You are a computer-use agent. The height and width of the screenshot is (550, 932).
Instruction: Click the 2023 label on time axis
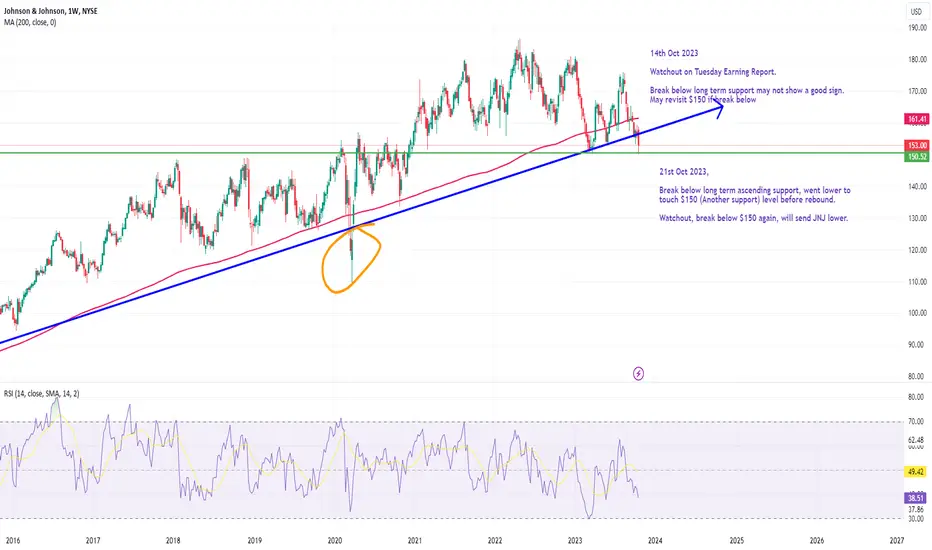tap(575, 540)
